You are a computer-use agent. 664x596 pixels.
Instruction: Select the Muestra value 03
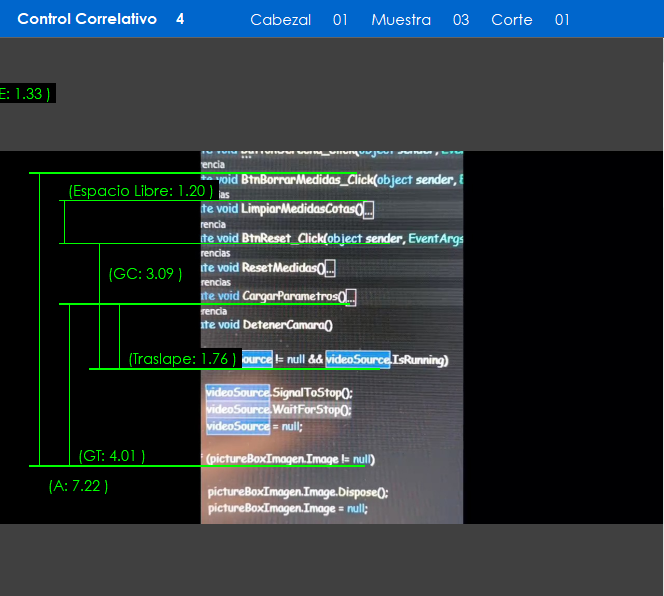pos(461,20)
